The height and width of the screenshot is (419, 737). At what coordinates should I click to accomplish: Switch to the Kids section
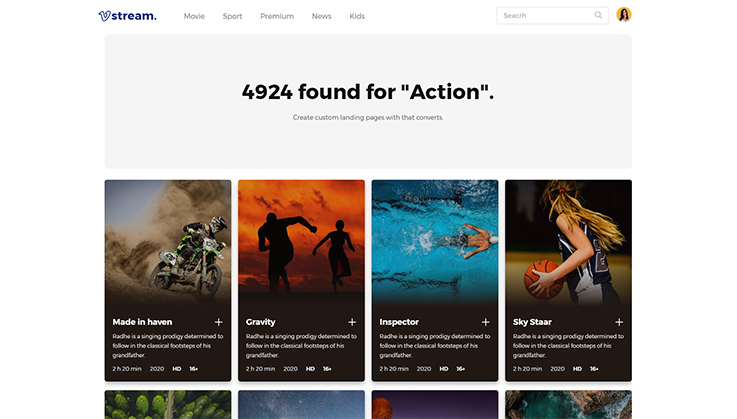pos(357,16)
